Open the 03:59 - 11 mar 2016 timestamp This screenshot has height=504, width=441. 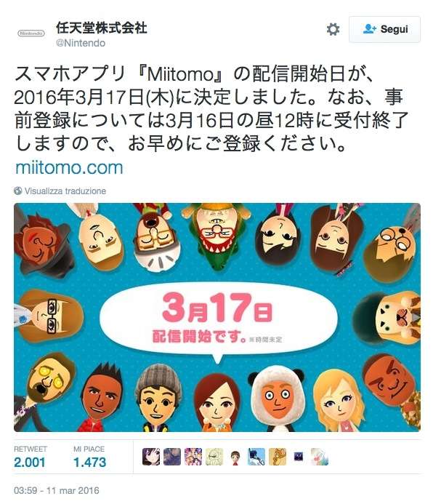tap(57, 490)
